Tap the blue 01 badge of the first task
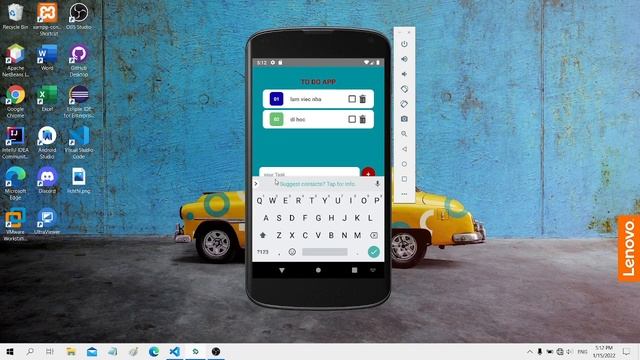This screenshot has height=360, width=640. (x=276, y=99)
